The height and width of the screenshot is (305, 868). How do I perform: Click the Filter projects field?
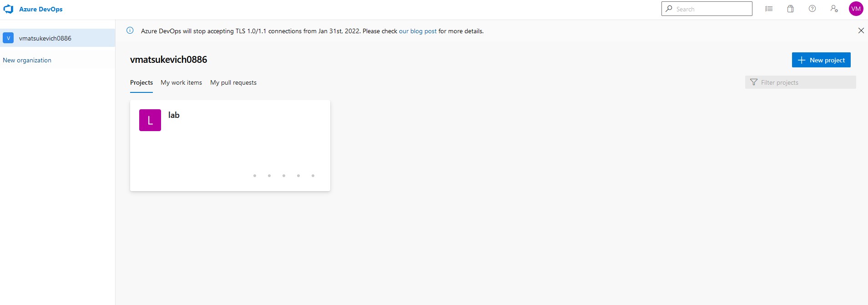[x=801, y=82]
